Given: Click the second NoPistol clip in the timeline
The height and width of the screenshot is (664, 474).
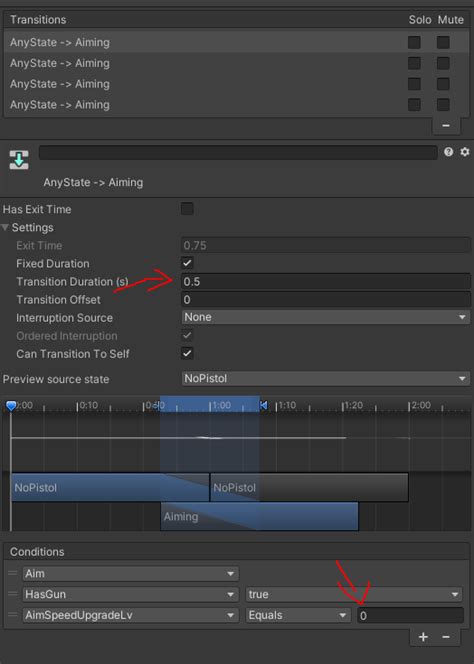Looking at the screenshot, I should [309, 487].
